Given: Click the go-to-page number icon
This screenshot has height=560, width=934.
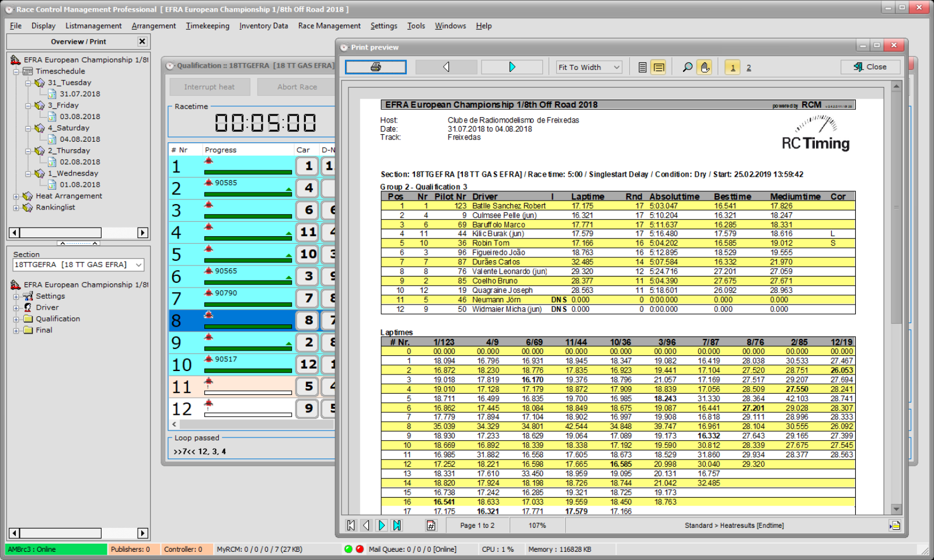Looking at the screenshot, I should pyautogui.click(x=431, y=526).
